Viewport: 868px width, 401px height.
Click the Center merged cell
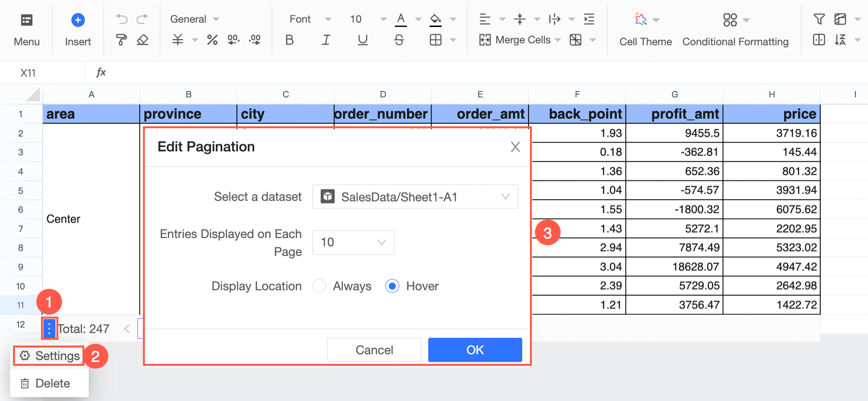(91, 219)
